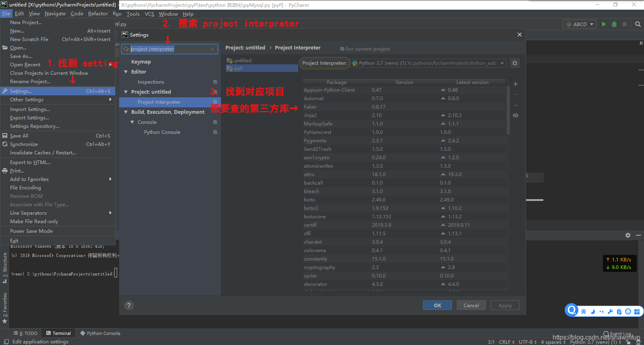Open the Favorites side tool window

[x=5, y=308]
